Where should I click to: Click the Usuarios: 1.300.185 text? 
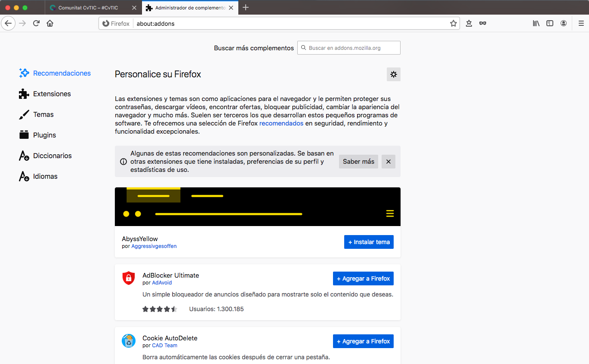click(x=216, y=309)
